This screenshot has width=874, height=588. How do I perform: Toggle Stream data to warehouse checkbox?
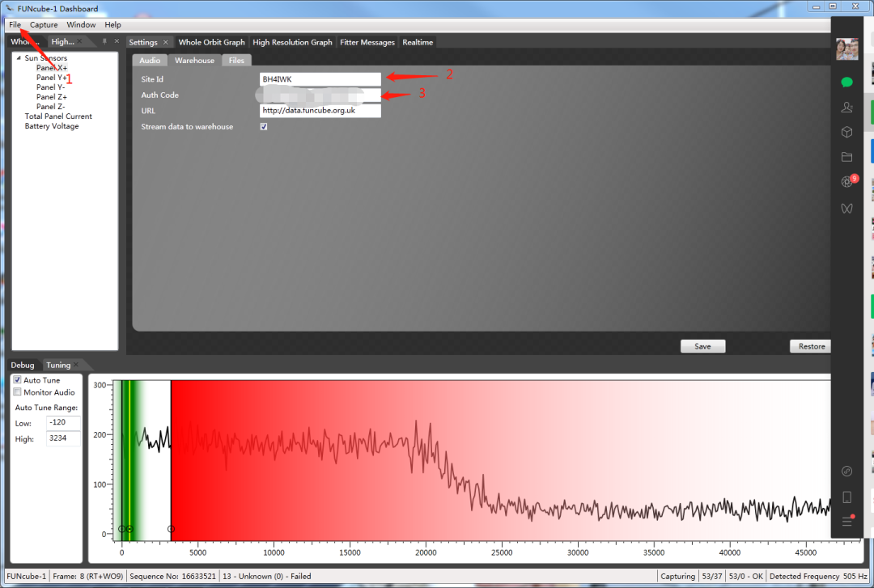coord(264,126)
